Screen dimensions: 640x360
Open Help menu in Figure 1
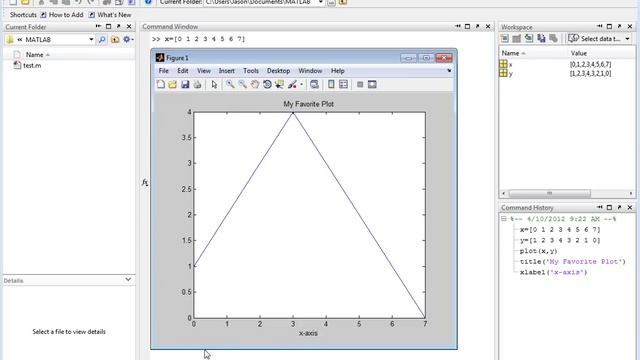click(x=338, y=71)
